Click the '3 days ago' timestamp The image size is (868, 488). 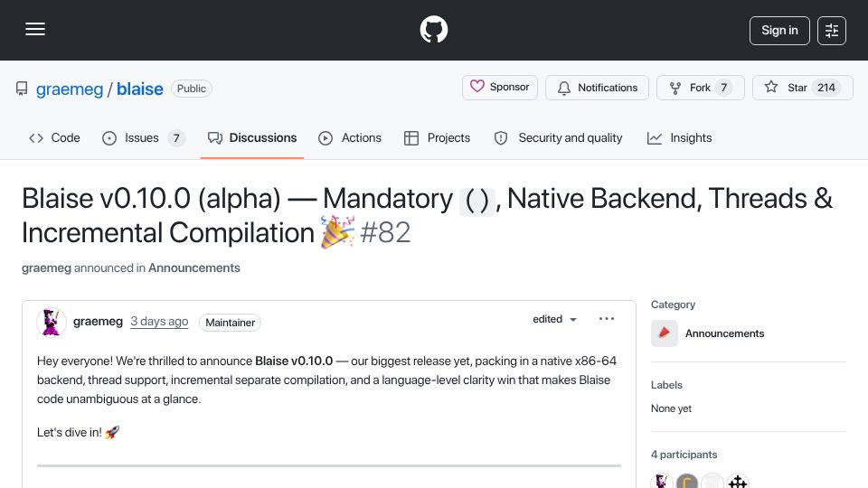coord(159,322)
